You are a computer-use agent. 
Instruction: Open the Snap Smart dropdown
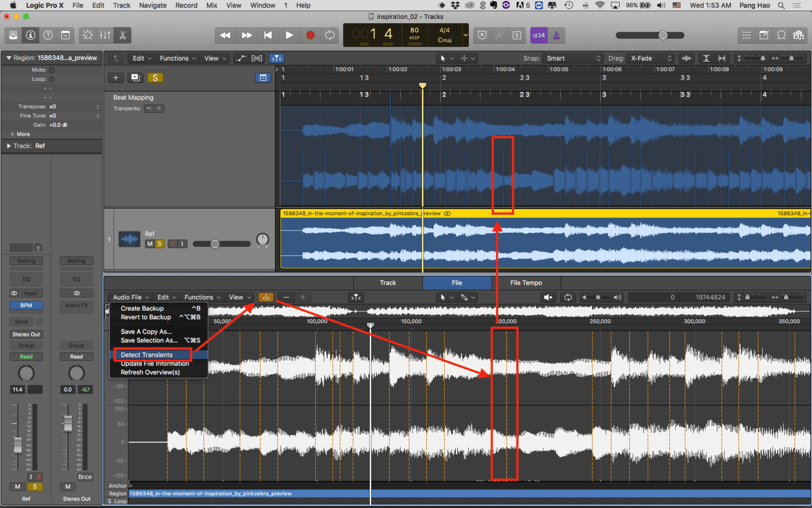click(572, 58)
